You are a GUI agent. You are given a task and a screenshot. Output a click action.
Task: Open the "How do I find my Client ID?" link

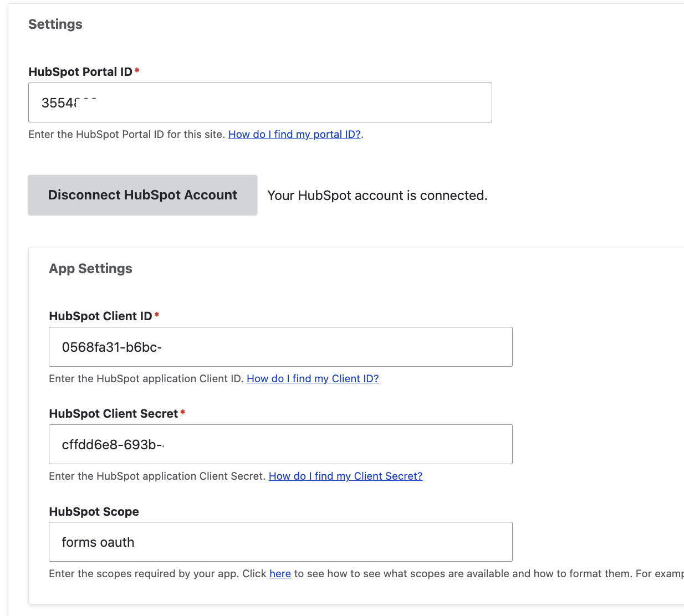(313, 378)
